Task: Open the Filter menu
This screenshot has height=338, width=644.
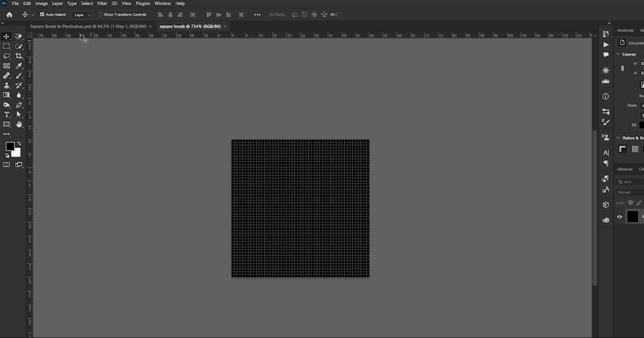Action: point(102,3)
